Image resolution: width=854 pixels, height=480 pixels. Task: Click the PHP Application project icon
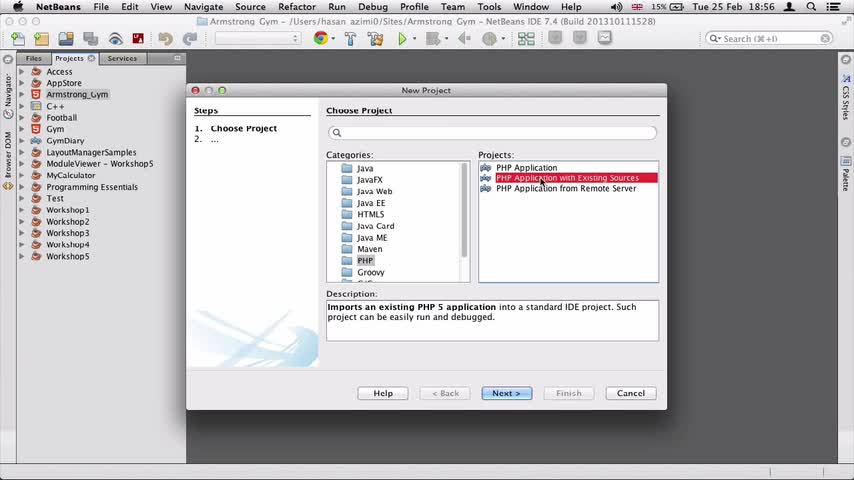486,168
